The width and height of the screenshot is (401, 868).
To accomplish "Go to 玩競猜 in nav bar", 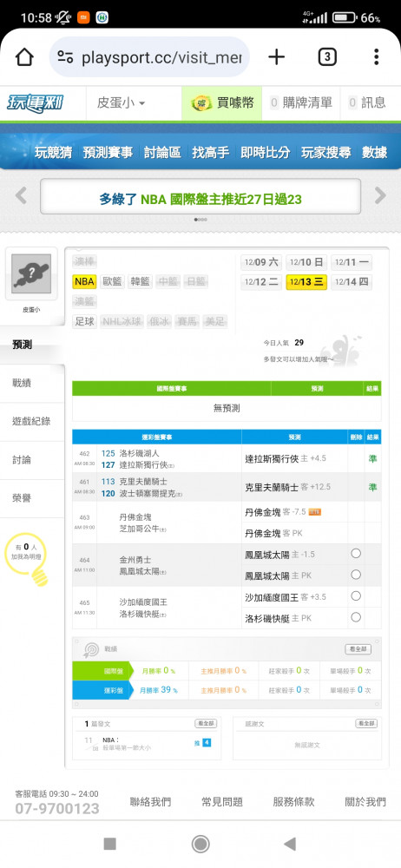I will (x=53, y=153).
